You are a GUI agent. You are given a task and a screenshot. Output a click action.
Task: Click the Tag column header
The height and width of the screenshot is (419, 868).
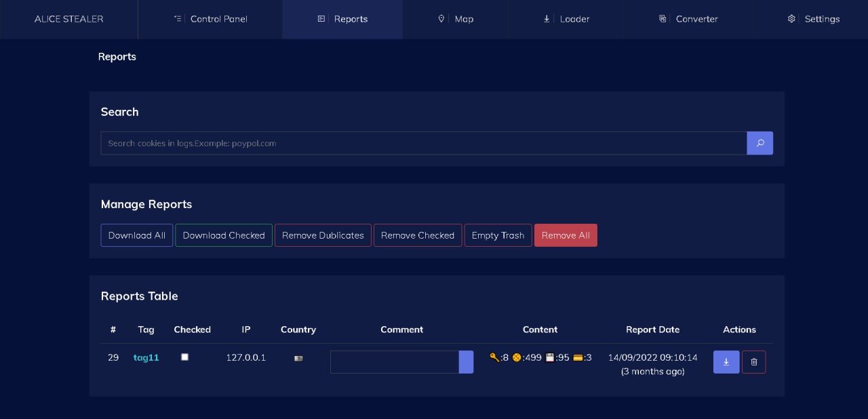[x=146, y=330]
